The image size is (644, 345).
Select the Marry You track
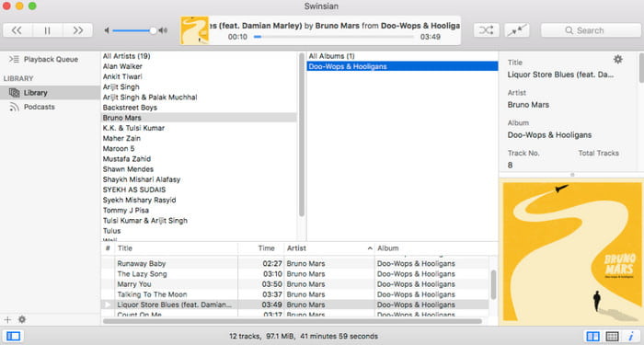[295, 284]
